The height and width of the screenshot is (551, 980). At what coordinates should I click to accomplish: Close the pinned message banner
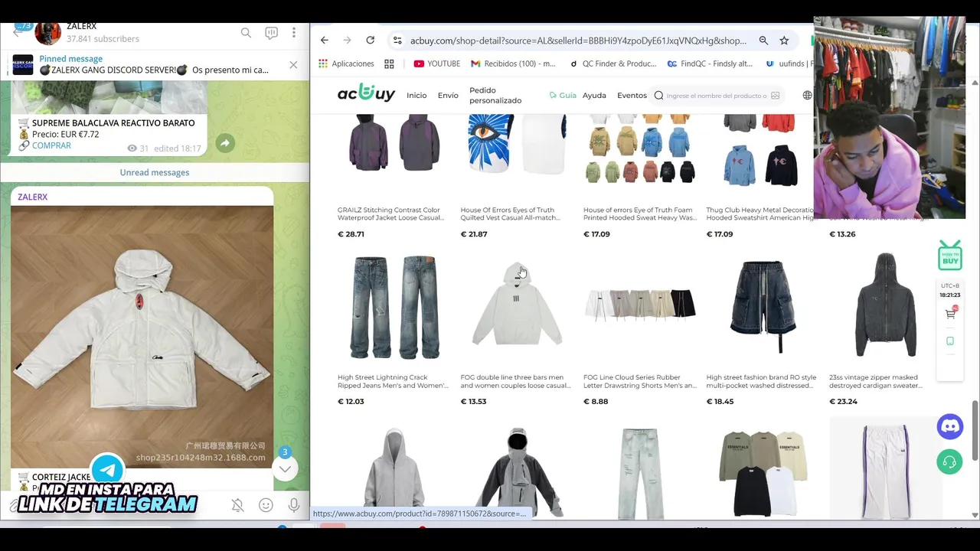[x=293, y=65]
